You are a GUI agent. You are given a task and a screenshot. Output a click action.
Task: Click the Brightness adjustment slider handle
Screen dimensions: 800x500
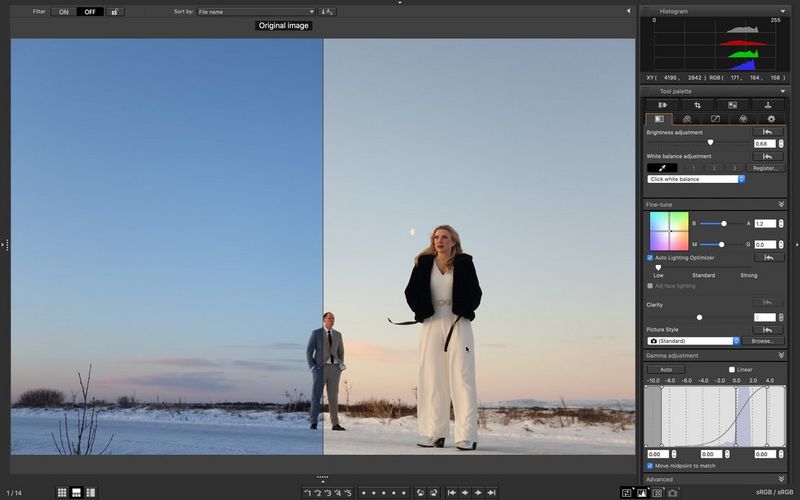(710, 143)
